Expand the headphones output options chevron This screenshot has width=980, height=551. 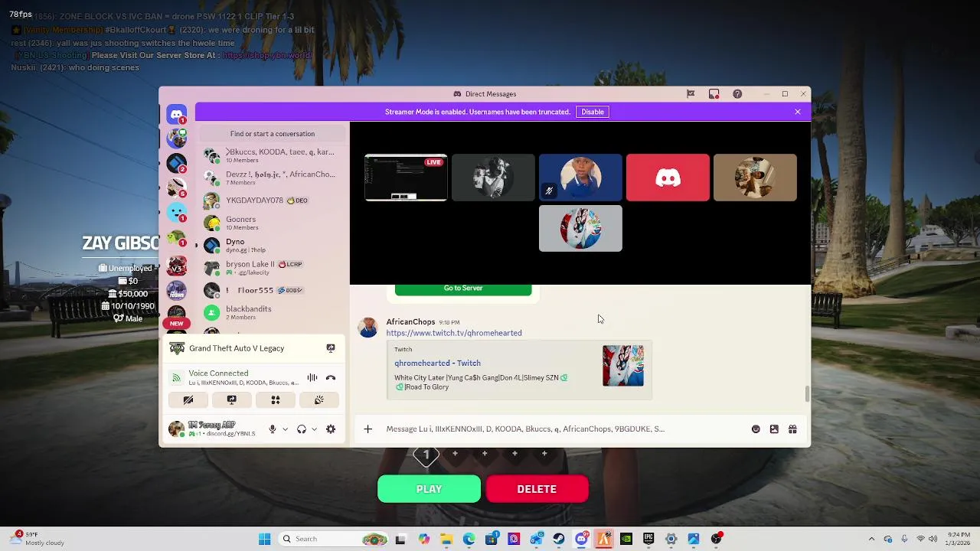tap(314, 429)
